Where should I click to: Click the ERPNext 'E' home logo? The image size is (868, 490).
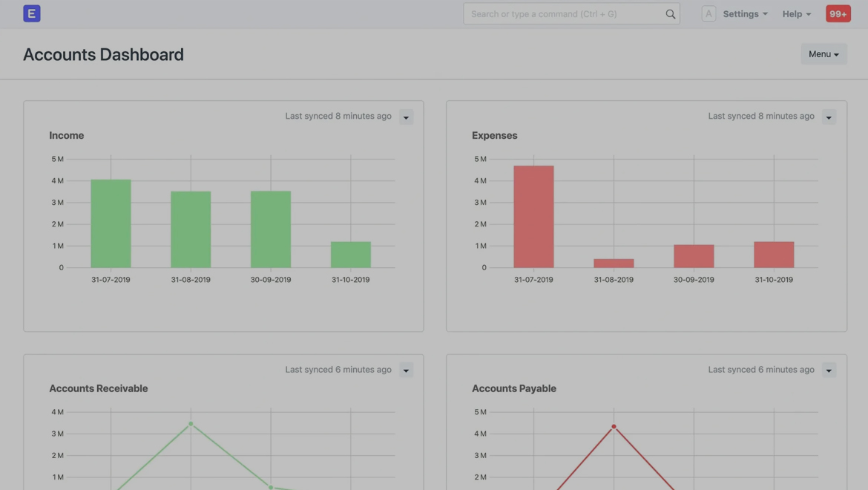31,13
